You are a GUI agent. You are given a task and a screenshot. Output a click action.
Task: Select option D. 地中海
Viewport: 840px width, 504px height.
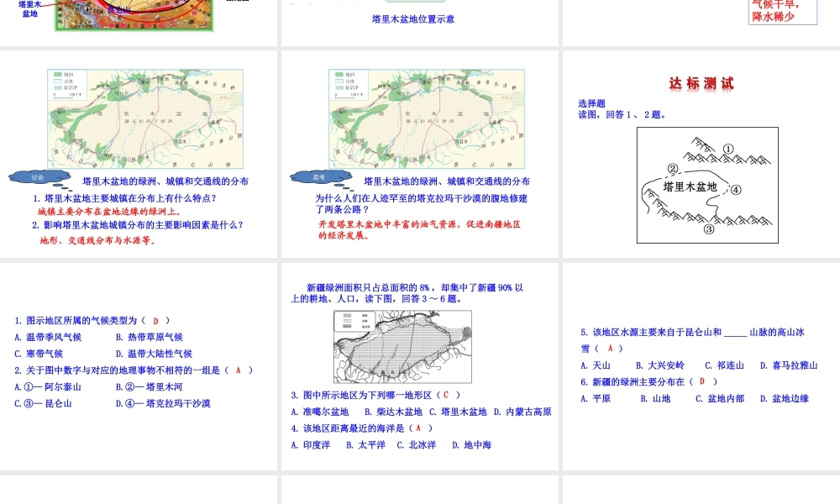tap(472, 445)
